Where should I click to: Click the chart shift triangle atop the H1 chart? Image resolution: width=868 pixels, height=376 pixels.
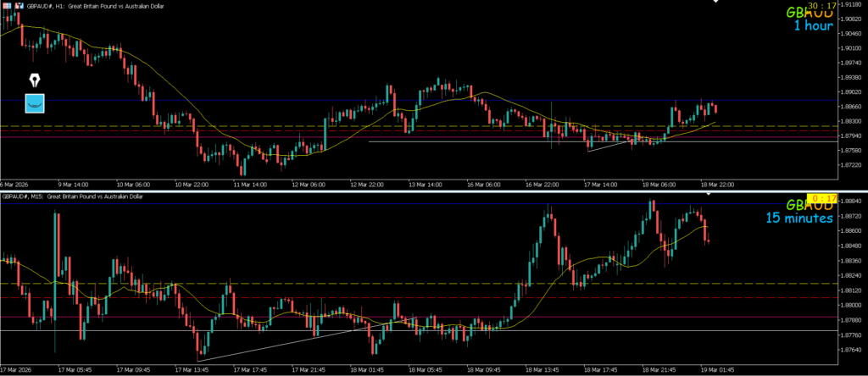click(715, 3)
